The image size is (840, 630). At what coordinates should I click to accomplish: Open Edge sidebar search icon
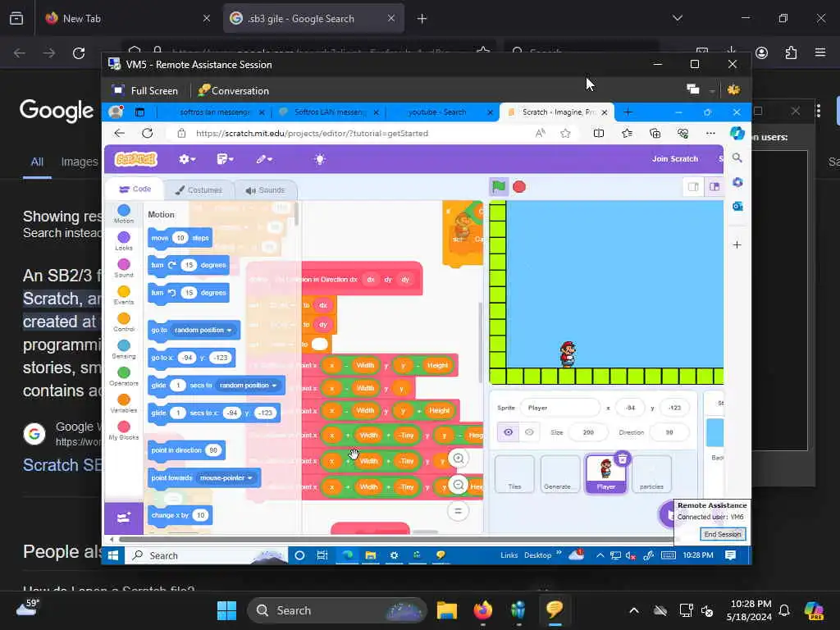[x=737, y=157]
